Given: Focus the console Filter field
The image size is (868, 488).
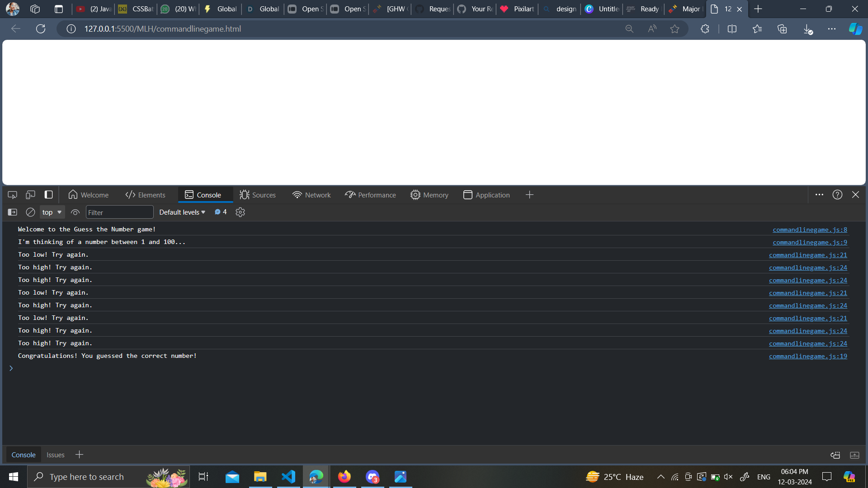Looking at the screenshot, I should pyautogui.click(x=119, y=212).
